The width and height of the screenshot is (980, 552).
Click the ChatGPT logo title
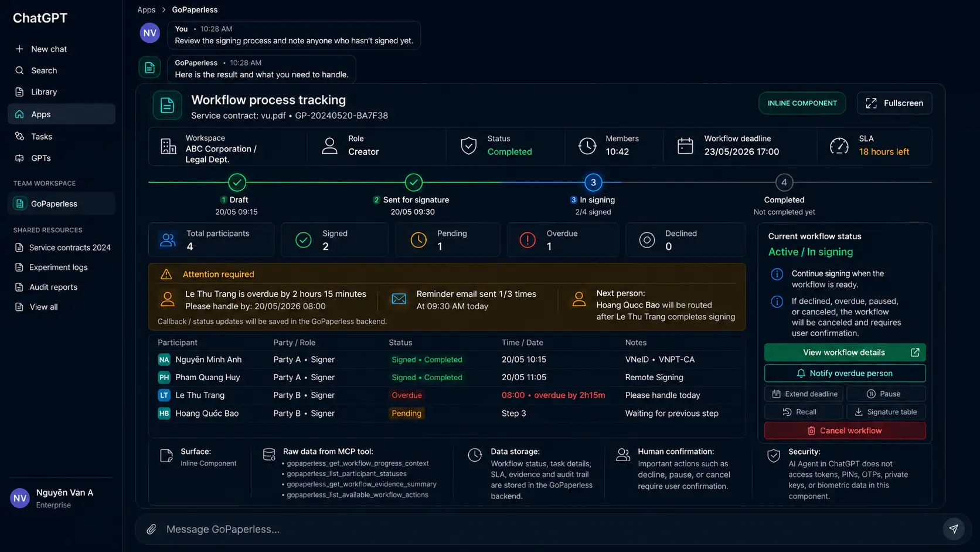[x=40, y=18]
